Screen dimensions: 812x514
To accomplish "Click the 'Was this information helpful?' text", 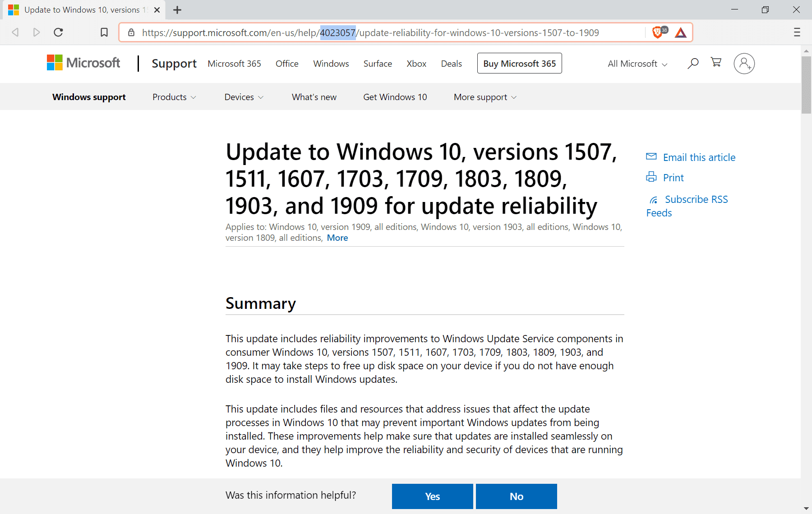I will (x=291, y=495).
